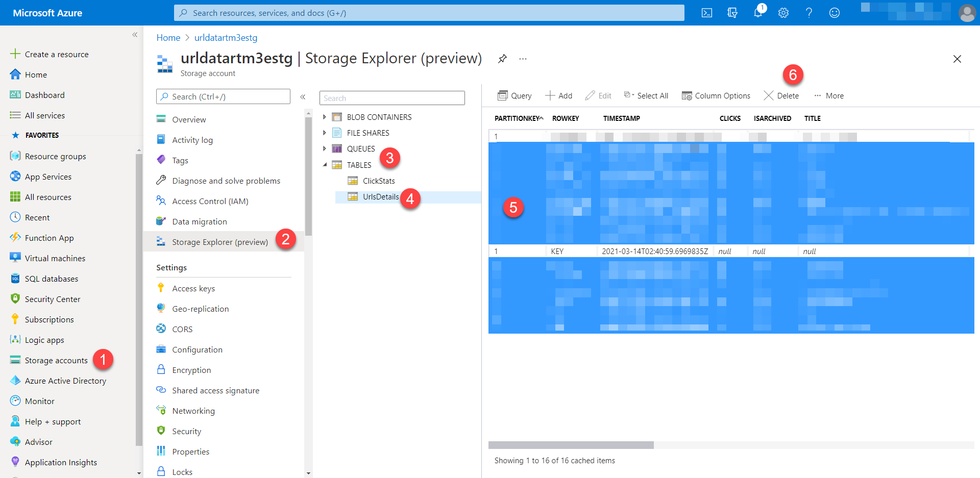Add a new table entity
The width and height of the screenshot is (980, 478).
(559, 95)
